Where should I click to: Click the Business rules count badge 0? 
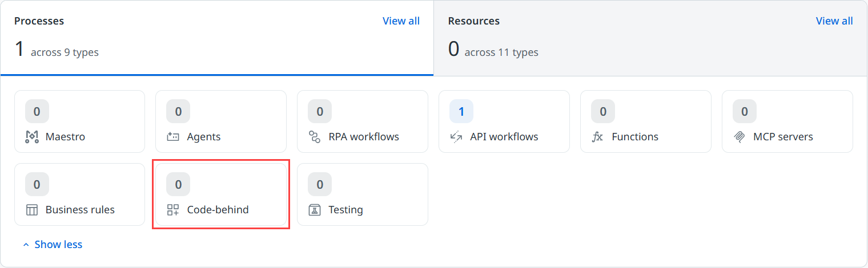37,184
